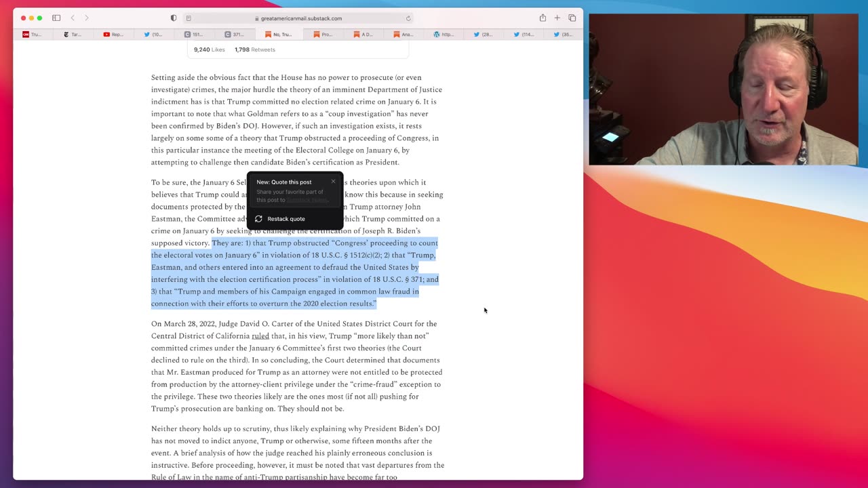The height and width of the screenshot is (488, 868).
Task: Switch to the Substack "Ana..." tab
Action: click(x=403, y=34)
